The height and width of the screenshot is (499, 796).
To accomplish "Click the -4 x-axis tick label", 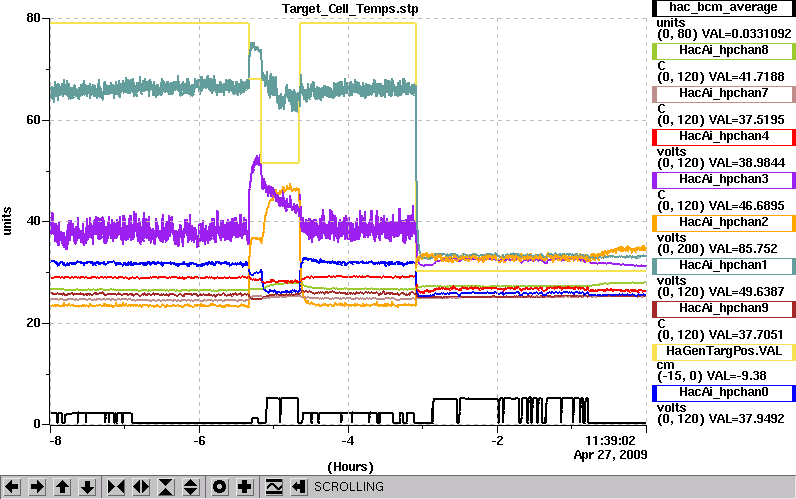I will [348, 441].
